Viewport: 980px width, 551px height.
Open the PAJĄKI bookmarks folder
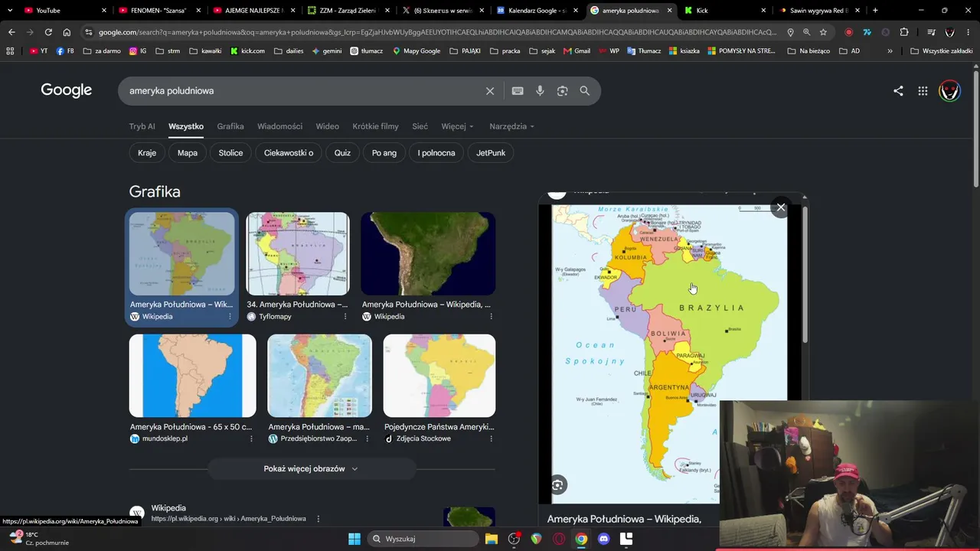pos(465,51)
